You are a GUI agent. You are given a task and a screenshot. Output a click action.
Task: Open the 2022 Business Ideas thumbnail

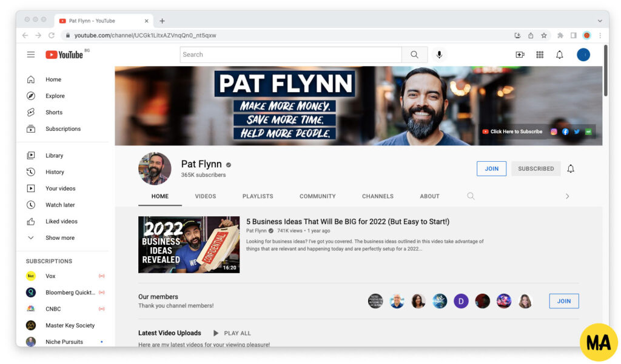[189, 245]
